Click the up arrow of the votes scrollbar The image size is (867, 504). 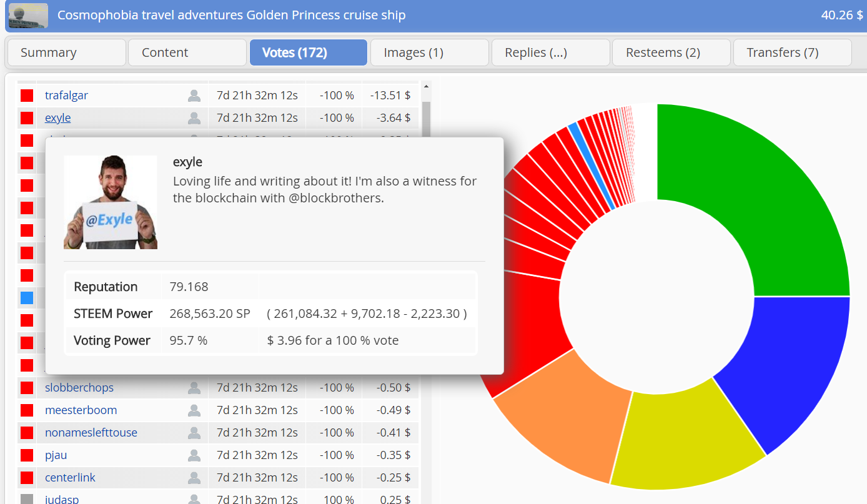tap(427, 87)
